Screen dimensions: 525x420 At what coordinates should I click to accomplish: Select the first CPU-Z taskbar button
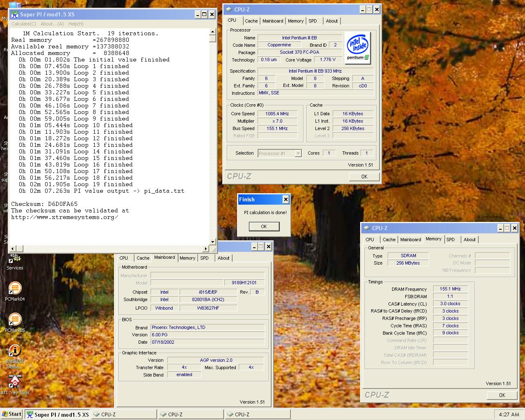tap(124, 414)
